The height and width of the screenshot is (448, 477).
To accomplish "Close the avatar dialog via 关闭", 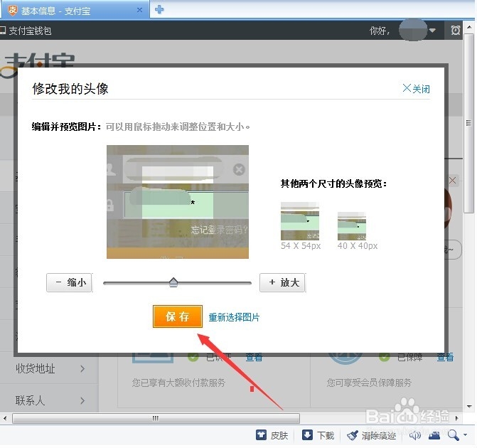I will 416,89.
